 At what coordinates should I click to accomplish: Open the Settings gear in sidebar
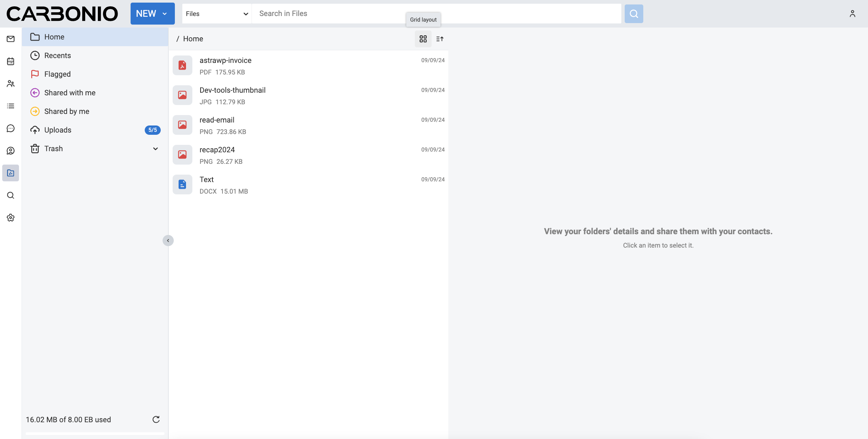(x=10, y=218)
